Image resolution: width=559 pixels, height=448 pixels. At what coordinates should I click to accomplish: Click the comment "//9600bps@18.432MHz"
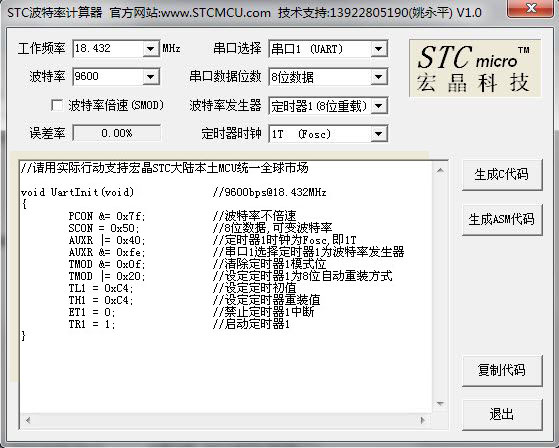click(270, 192)
